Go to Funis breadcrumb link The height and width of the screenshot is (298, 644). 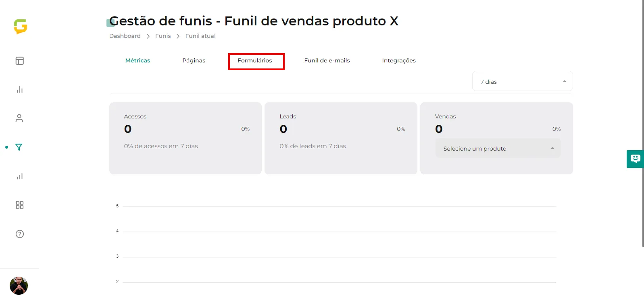(x=163, y=36)
